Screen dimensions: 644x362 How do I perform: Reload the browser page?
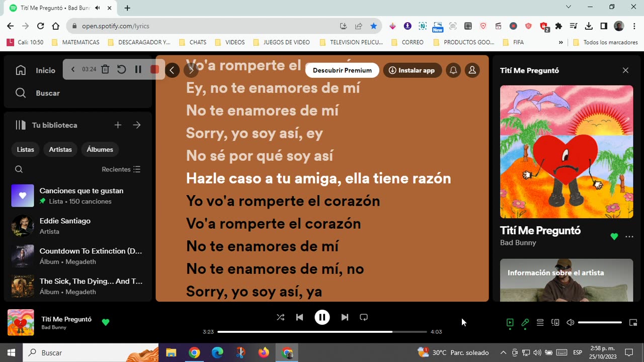[x=41, y=26]
